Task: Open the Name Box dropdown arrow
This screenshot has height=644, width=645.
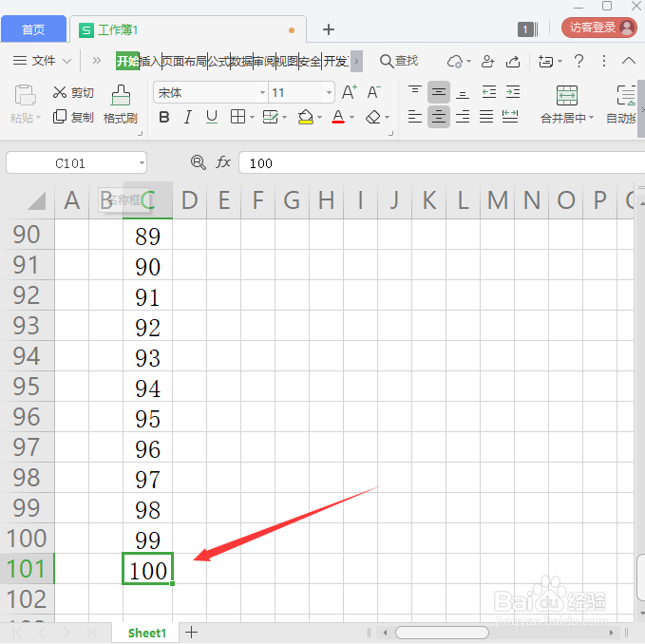Action: coord(142,163)
